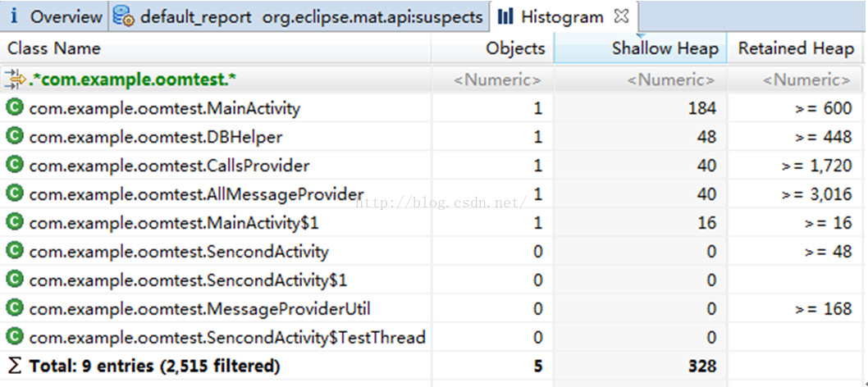Click the Histogram tab bar-chart icon
The image size is (868, 387).
[506, 16]
